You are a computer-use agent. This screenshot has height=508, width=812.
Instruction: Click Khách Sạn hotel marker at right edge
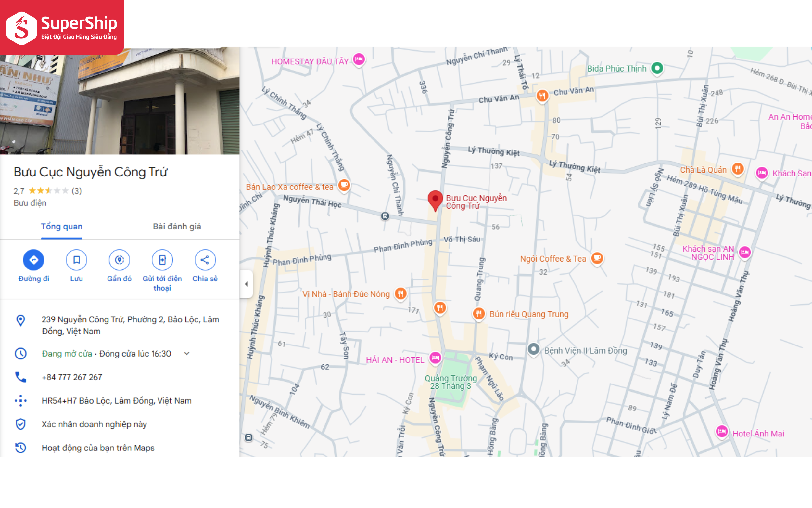[762, 173]
